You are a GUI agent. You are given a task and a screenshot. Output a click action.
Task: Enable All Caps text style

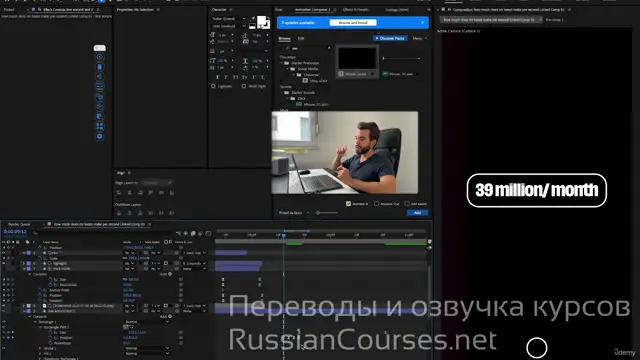pos(236,77)
